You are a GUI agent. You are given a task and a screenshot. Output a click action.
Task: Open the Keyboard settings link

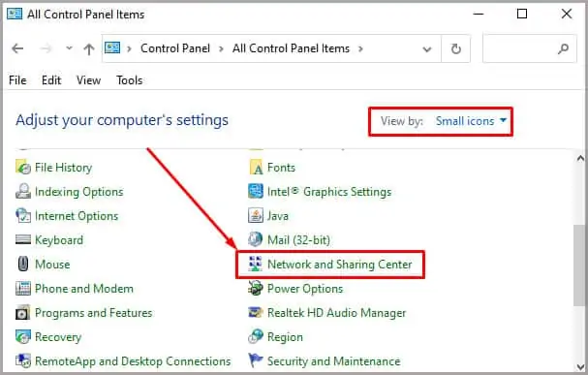pyautogui.click(x=59, y=240)
